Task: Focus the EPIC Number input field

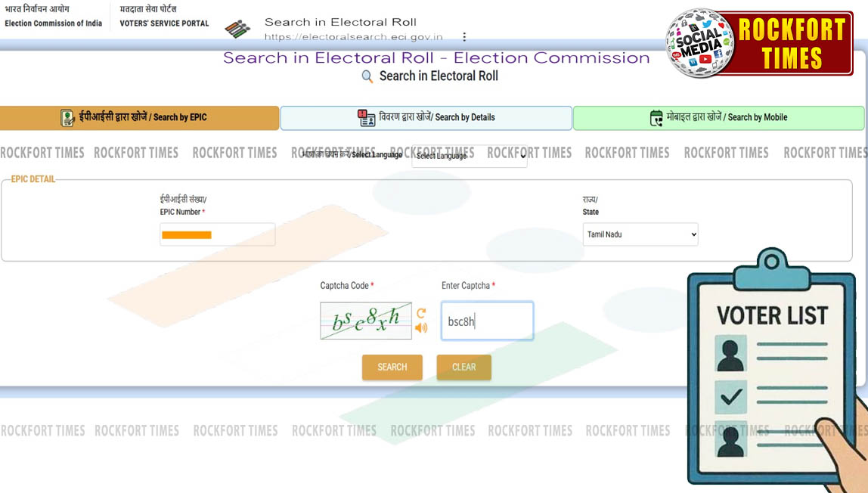Action: point(217,234)
